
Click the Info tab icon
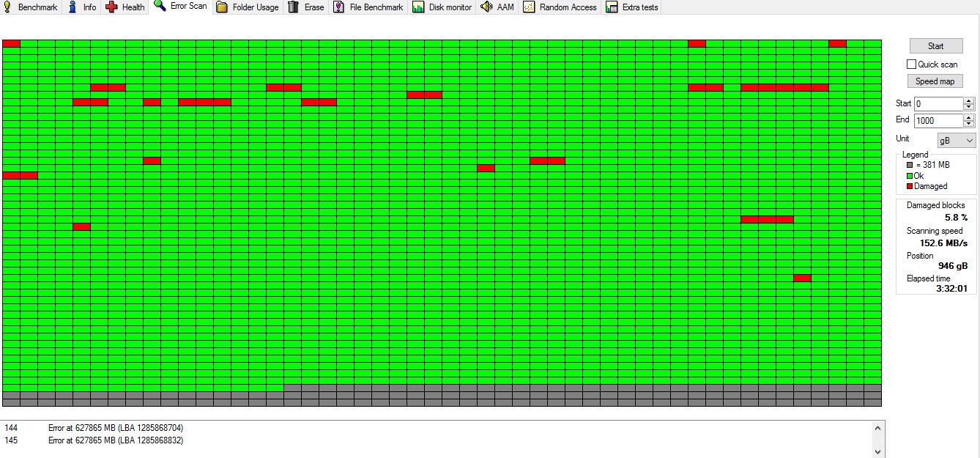(72, 7)
